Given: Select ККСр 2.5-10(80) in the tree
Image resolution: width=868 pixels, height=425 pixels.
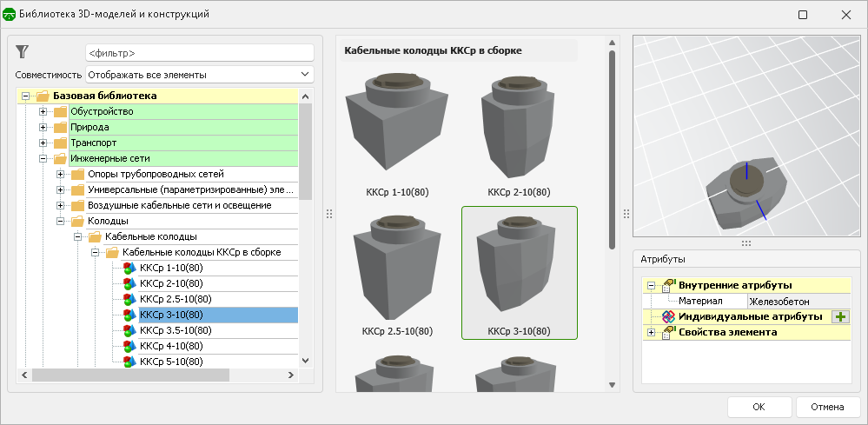Looking at the screenshot, I should pyautogui.click(x=176, y=299).
